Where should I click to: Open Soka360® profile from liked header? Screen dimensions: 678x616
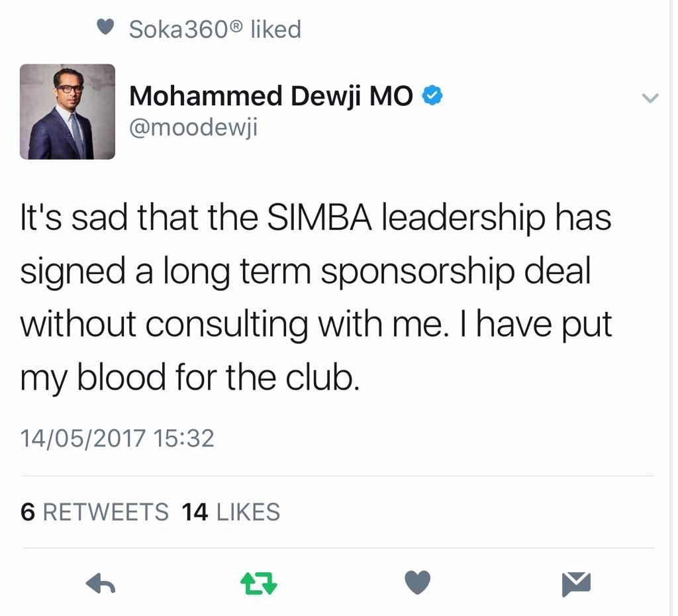pos(186,29)
